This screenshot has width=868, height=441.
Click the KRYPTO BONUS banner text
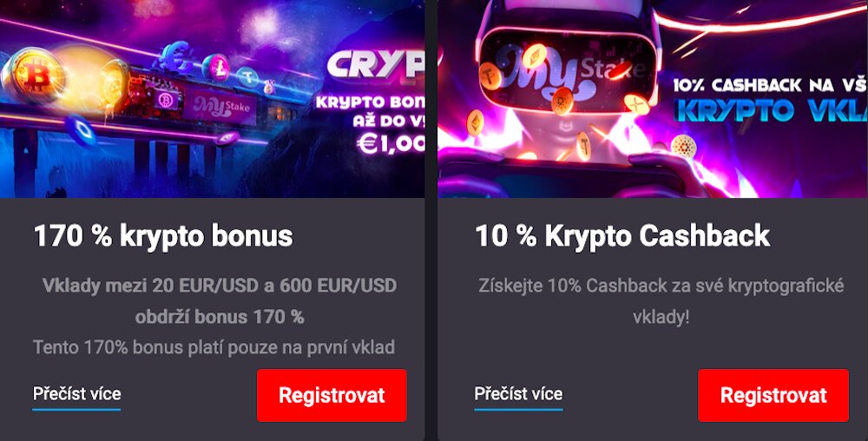pyautogui.click(x=370, y=102)
